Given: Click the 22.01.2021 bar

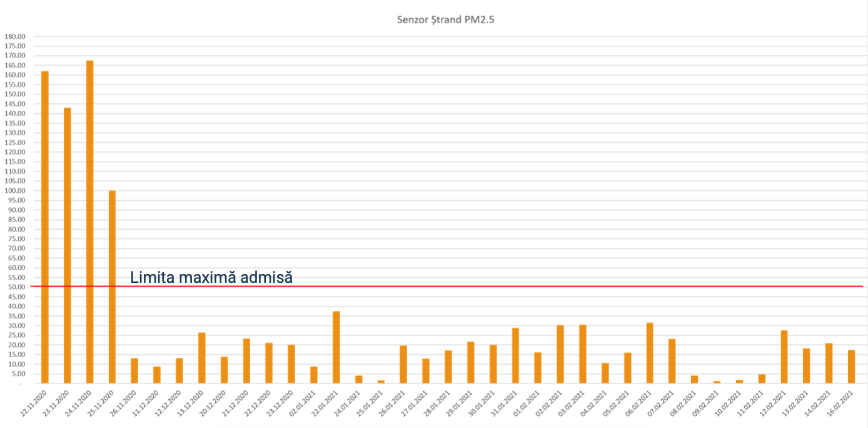Looking at the screenshot, I should [336, 347].
